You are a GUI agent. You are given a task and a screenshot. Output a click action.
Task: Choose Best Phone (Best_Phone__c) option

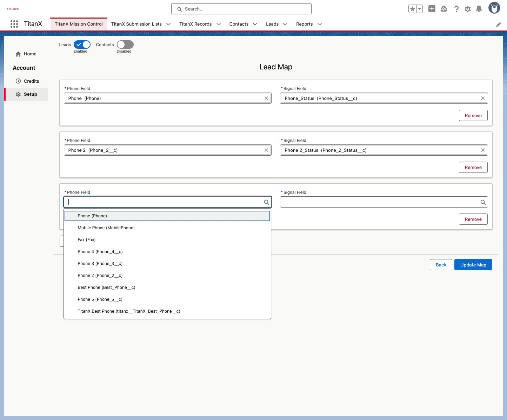[167, 287]
